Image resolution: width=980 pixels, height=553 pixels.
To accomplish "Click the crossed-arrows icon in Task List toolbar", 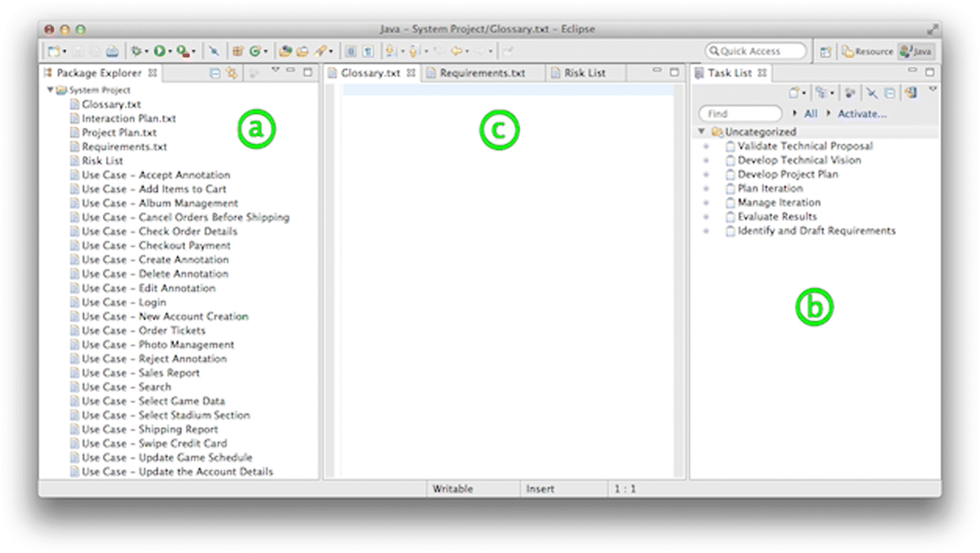I will point(872,93).
